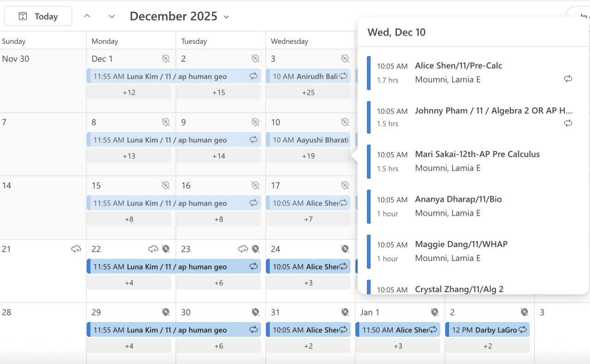Click the Today calendar button
This screenshot has height=364, width=590.
tap(38, 17)
